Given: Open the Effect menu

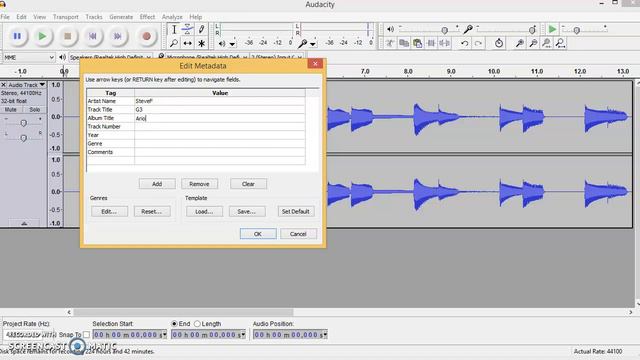Looking at the screenshot, I should (x=147, y=17).
